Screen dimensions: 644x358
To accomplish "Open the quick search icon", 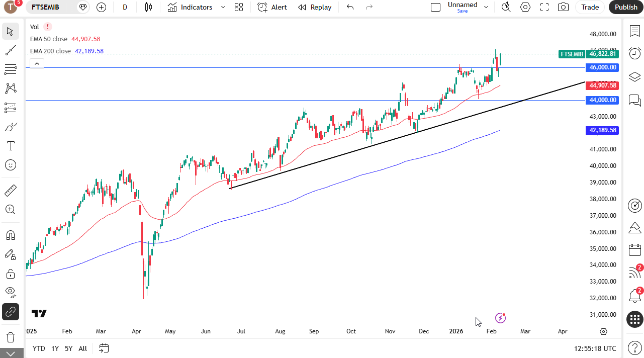I will pyautogui.click(x=506, y=7).
